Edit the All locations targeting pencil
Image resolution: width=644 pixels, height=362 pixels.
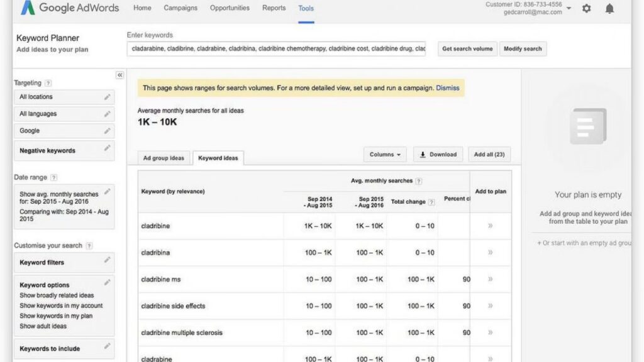tap(108, 97)
